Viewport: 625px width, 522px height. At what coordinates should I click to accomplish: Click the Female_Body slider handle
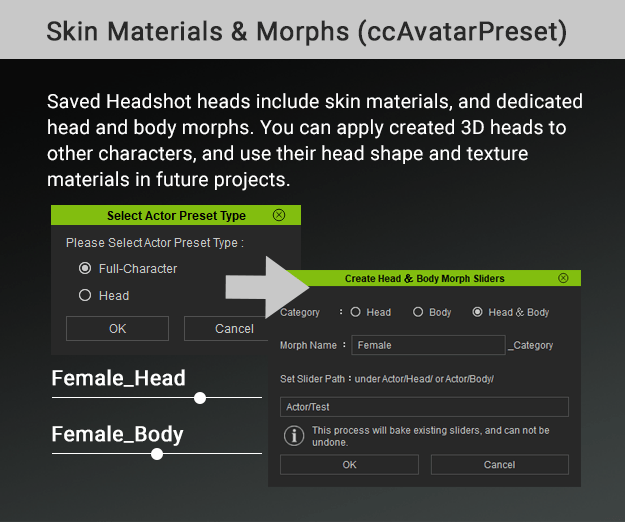[157, 454]
